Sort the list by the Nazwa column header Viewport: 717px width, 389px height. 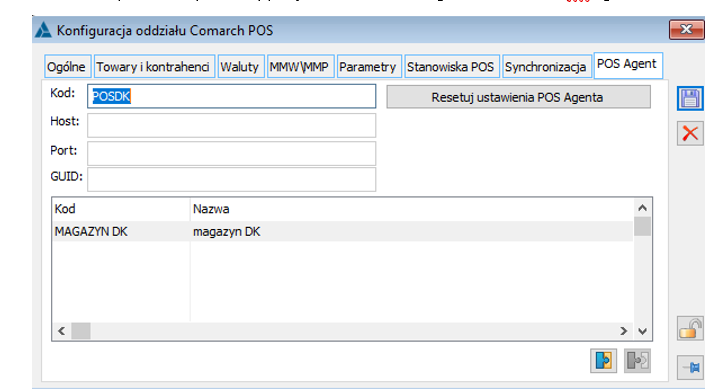[x=412, y=209]
